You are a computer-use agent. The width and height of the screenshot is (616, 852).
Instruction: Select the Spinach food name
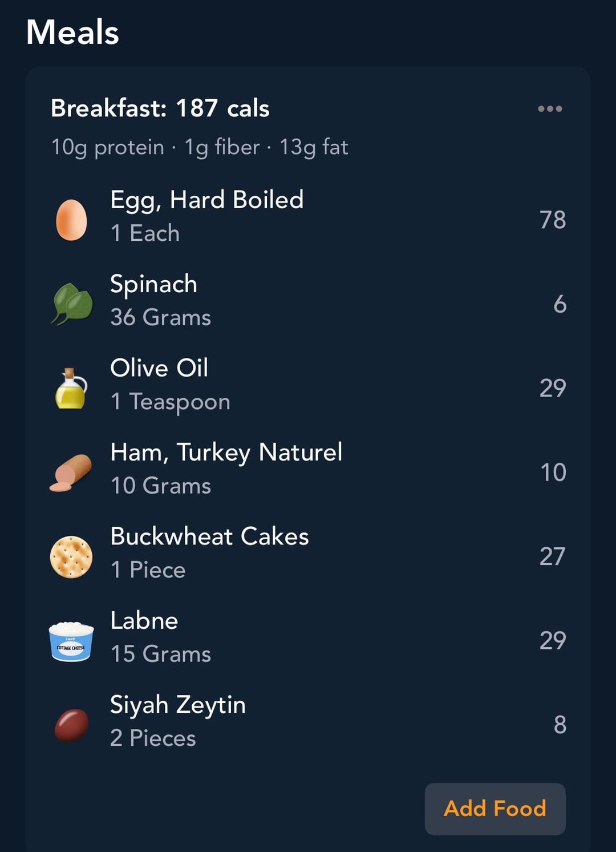tap(153, 284)
